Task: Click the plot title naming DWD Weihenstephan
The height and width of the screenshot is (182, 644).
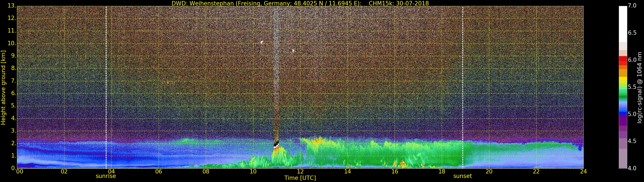Action: (x=300, y=3)
